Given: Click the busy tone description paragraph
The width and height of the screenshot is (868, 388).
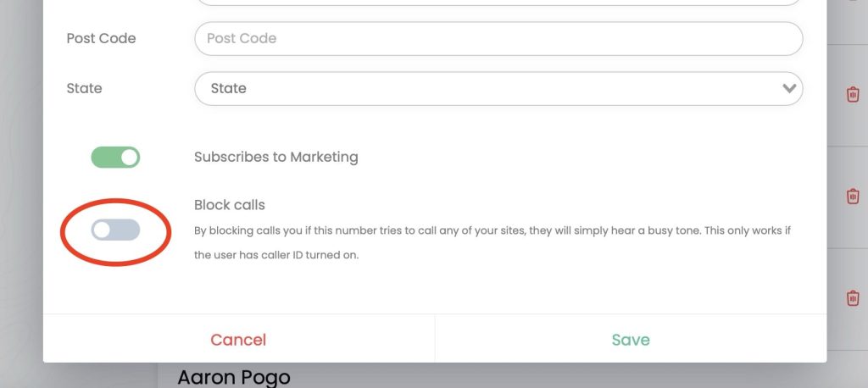Looking at the screenshot, I should tap(492, 242).
